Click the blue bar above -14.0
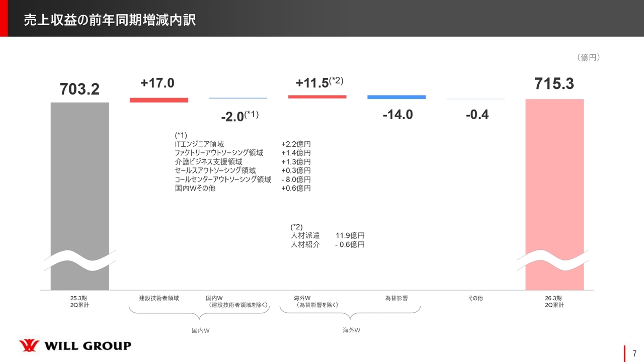The image size is (644, 362). (x=396, y=97)
